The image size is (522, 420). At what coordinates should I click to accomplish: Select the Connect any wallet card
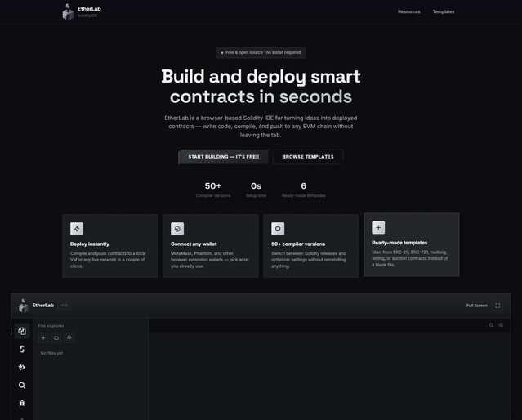(x=211, y=246)
